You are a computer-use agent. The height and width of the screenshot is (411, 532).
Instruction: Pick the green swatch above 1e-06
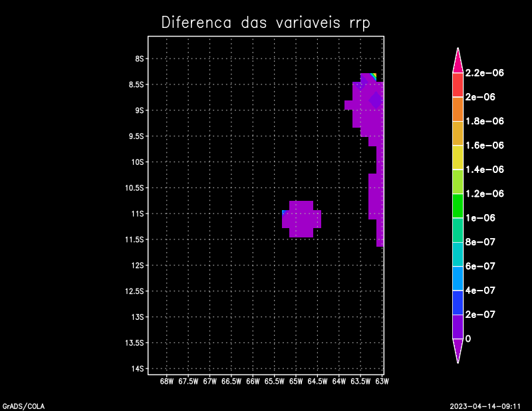click(458, 205)
